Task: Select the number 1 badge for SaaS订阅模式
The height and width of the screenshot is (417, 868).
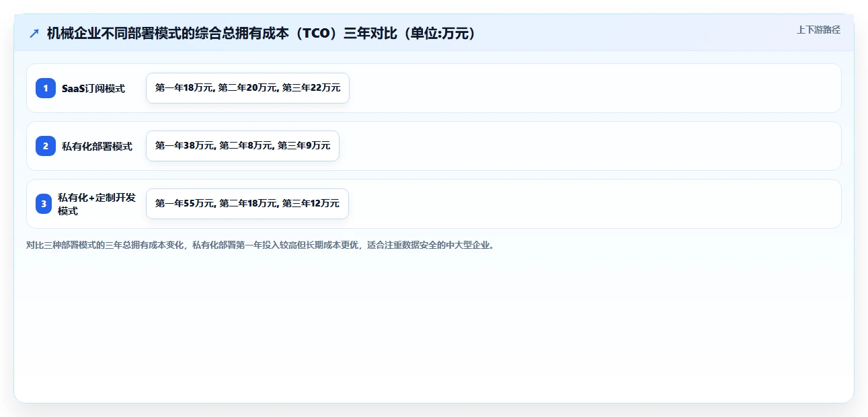Action: coord(46,88)
